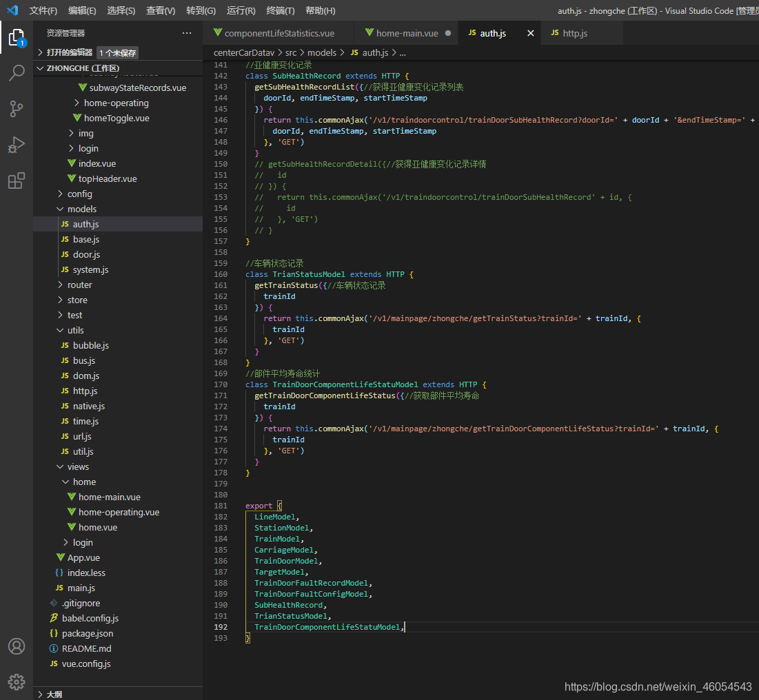Open babel.config.js file

(90, 618)
